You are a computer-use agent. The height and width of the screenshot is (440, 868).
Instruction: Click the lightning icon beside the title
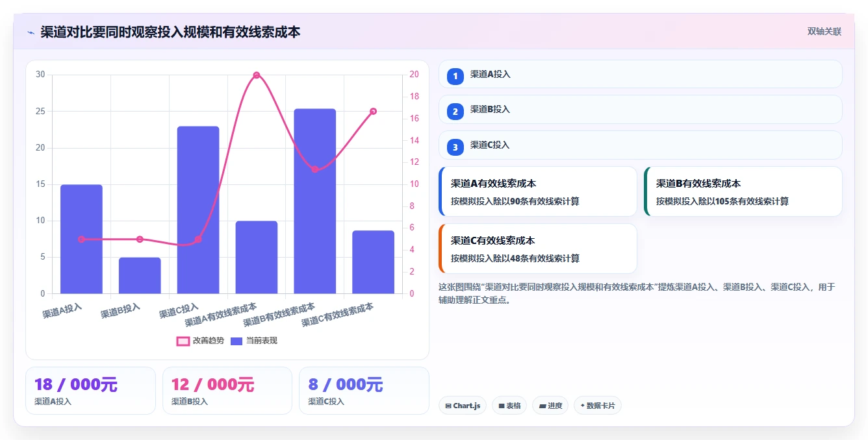[31, 32]
